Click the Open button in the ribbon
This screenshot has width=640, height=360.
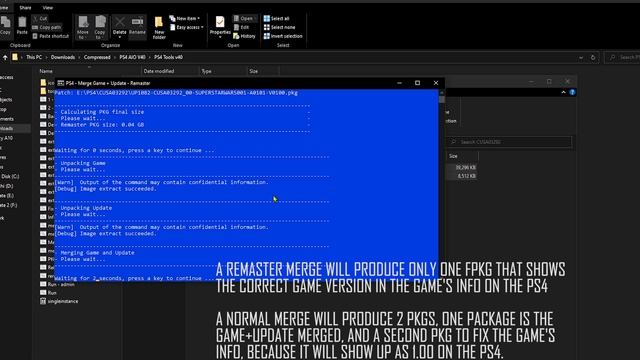244,18
